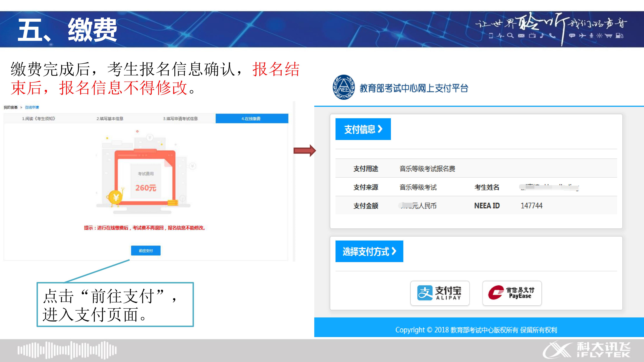Select the 1.阅读《考生须知》 step tab
The height and width of the screenshot is (362, 644).
(38, 118)
